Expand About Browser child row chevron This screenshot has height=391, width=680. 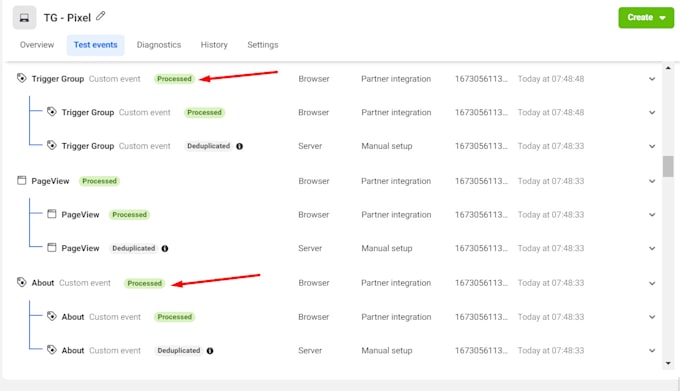[x=652, y=317]
